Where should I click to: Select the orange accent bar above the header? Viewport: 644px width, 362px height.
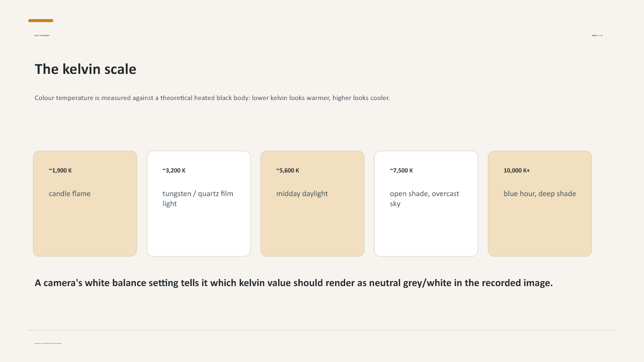(x=41, y=21)
